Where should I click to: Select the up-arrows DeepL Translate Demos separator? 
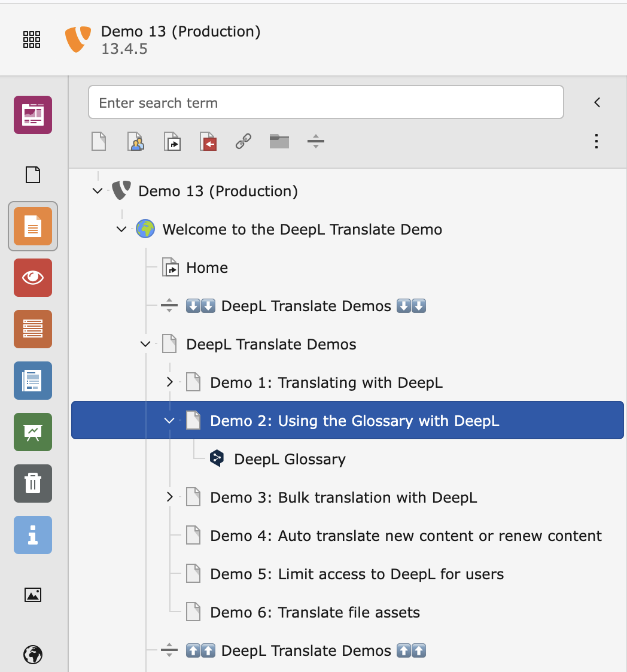[306, 650]
